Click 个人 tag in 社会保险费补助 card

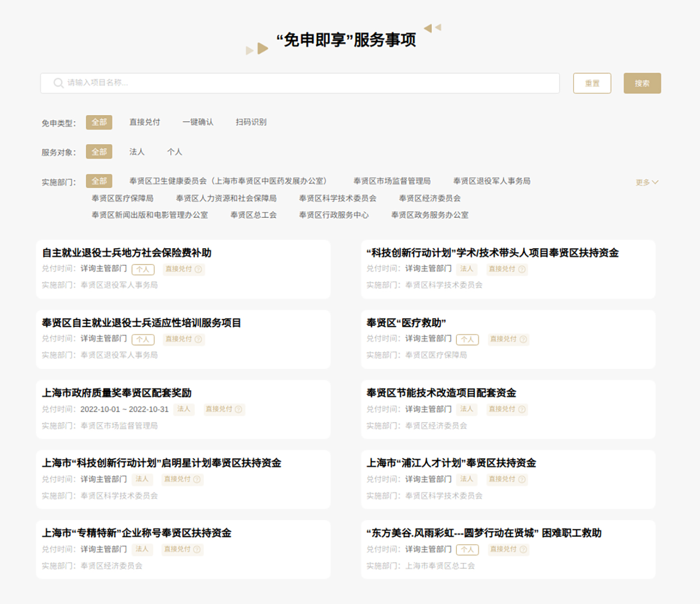tap(143, 269)
